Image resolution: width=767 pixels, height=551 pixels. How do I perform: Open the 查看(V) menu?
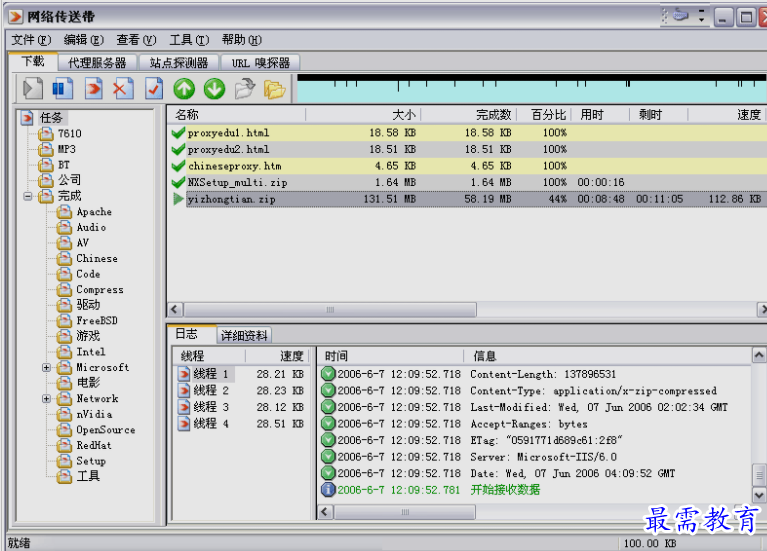[x=136, y=40]
